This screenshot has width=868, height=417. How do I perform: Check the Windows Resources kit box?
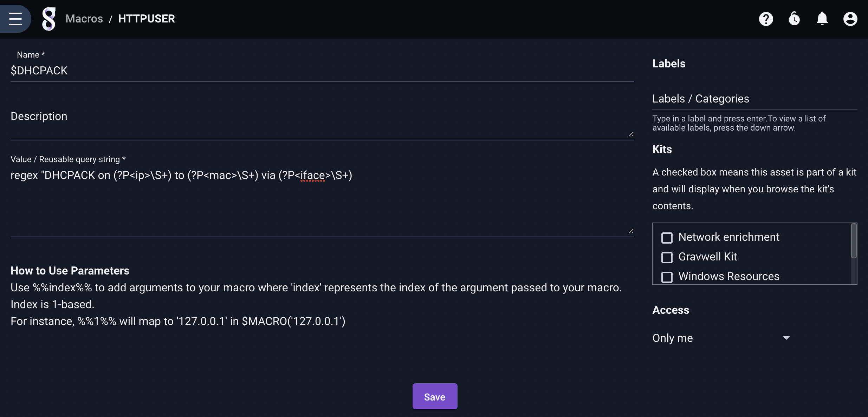(x=667, y=277)
